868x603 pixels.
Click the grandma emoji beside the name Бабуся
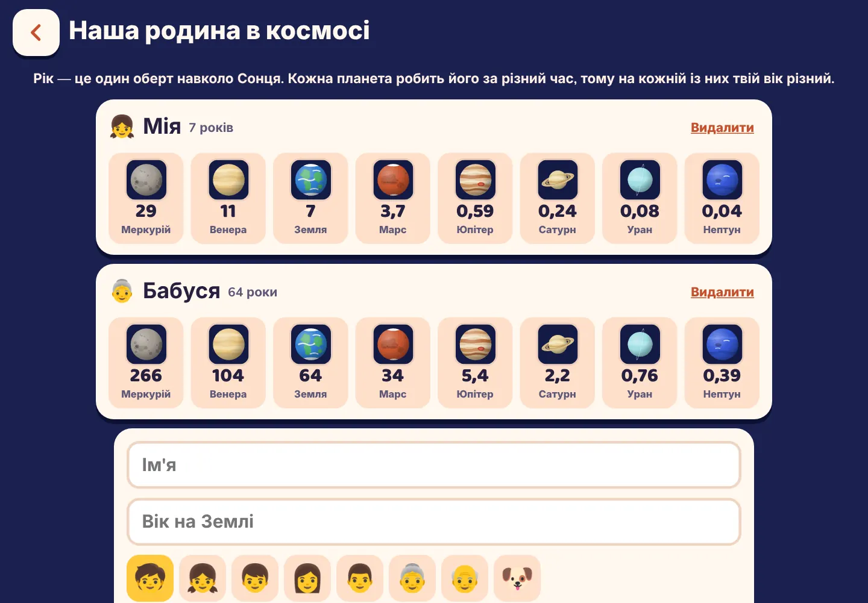point(122,291)
